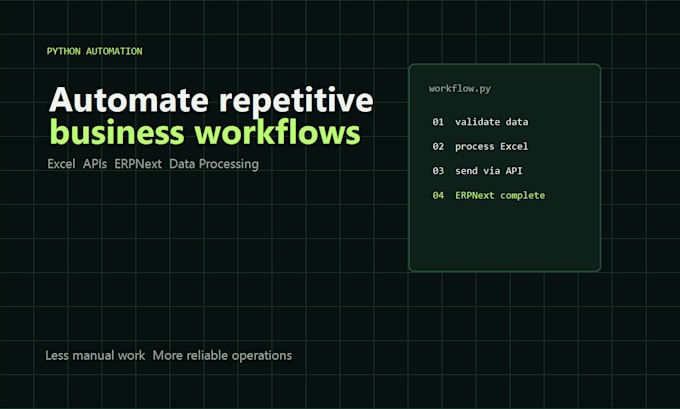Click the 'Data Processing' tag text
Image resolution: width=680 pixels, height=409 pixels.
pos(214,164)
